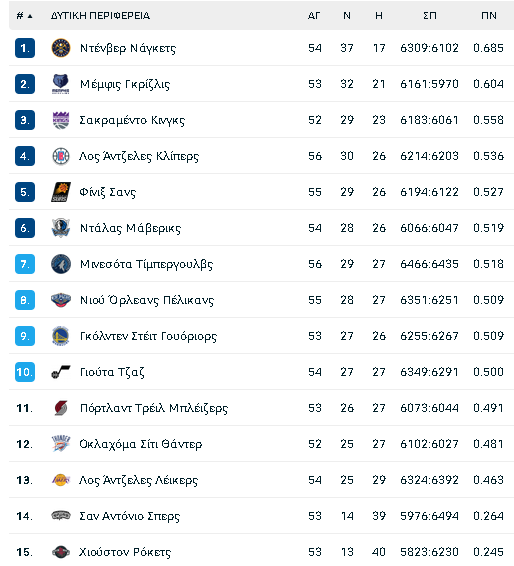The image size is (514, 566).
Task: Open Νιού Όρλεανς Πέλικανς team link
Action: pos(147,300)
